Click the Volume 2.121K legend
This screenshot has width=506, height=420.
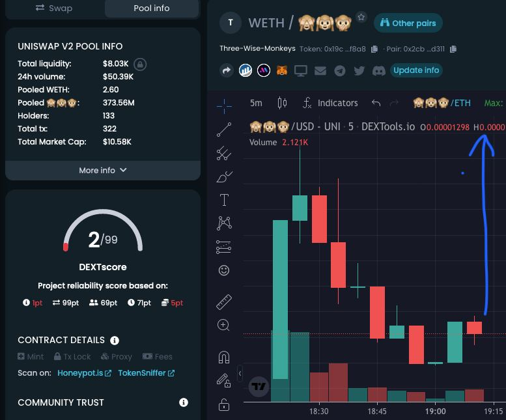coord(279,142)
